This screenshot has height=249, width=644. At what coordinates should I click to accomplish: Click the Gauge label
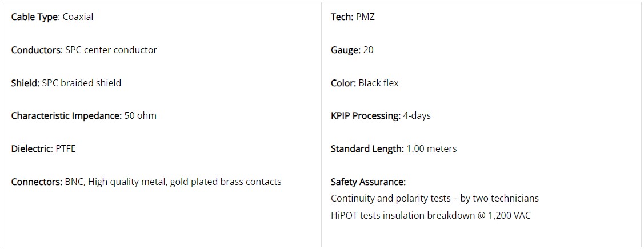point(346,50)
